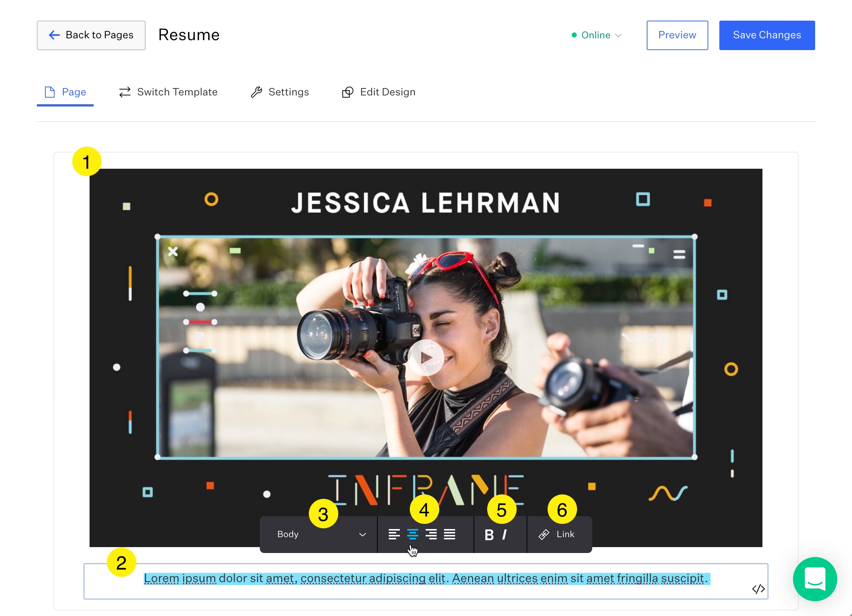This screenshot has height=616, width=852.
Task: Click the Link chain icon
Action: (544, 535)
